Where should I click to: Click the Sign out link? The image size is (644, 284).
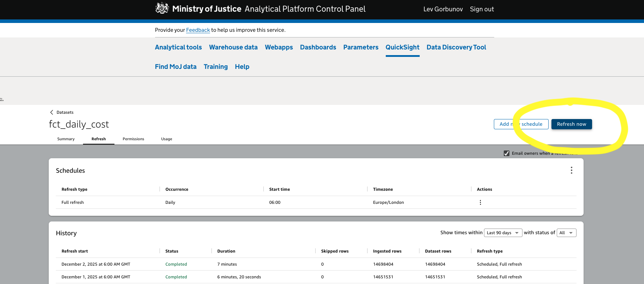tap(481, 9)
